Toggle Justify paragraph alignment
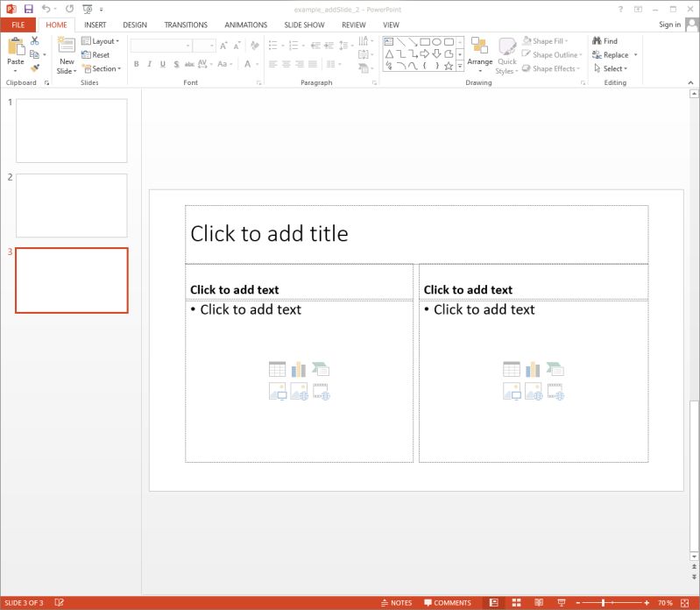700x610 pixels. coord(313,64)
